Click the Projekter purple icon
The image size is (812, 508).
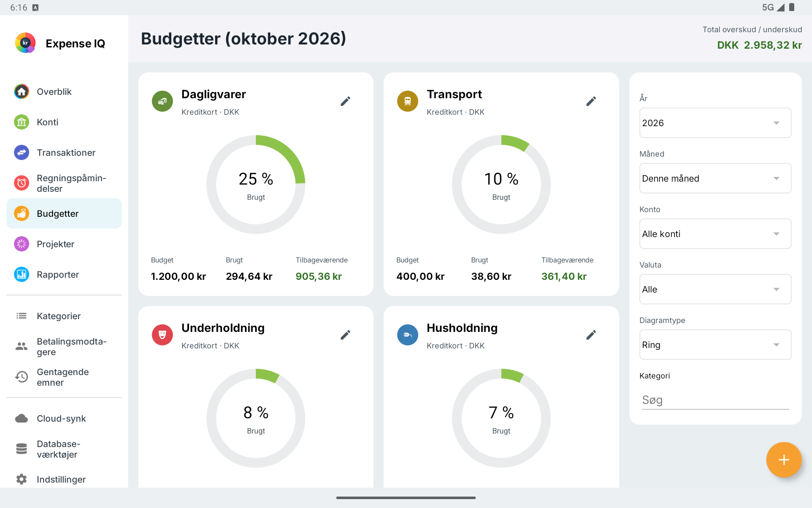pos(22,244)
